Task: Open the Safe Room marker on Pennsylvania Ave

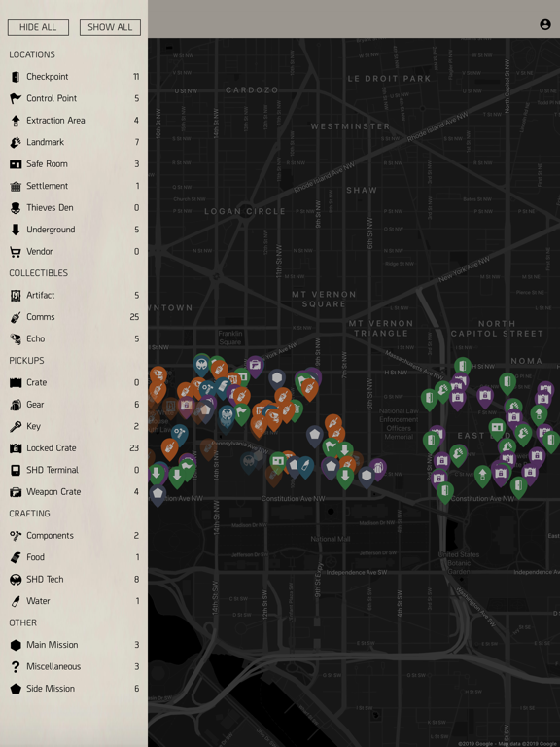Action: [x=278, y=462]
